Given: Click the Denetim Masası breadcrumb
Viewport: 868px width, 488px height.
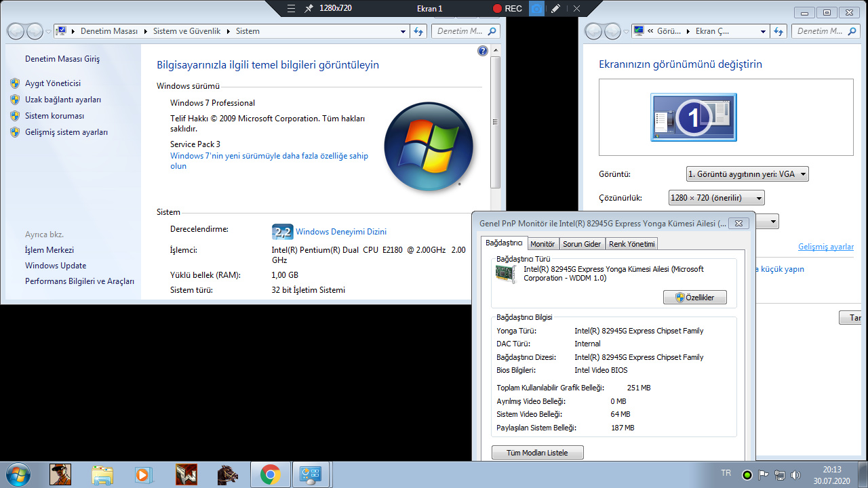Looking at the screenshot, I should point(108,31).
